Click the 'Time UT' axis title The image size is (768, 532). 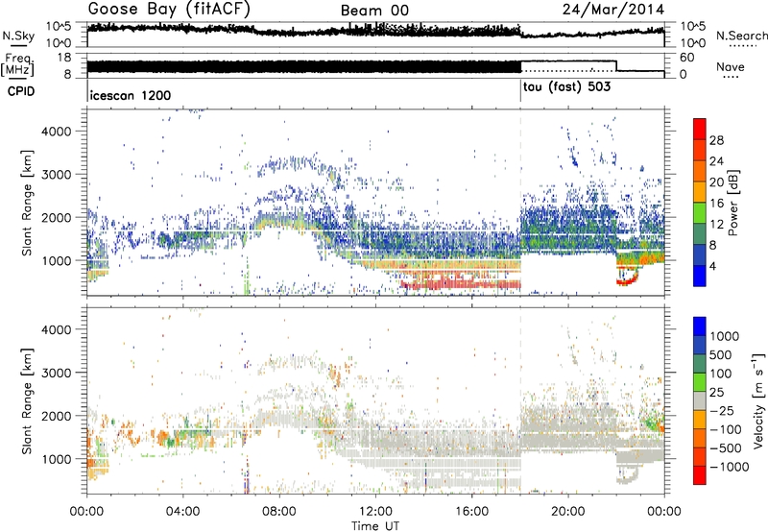(x=375, y=526)
